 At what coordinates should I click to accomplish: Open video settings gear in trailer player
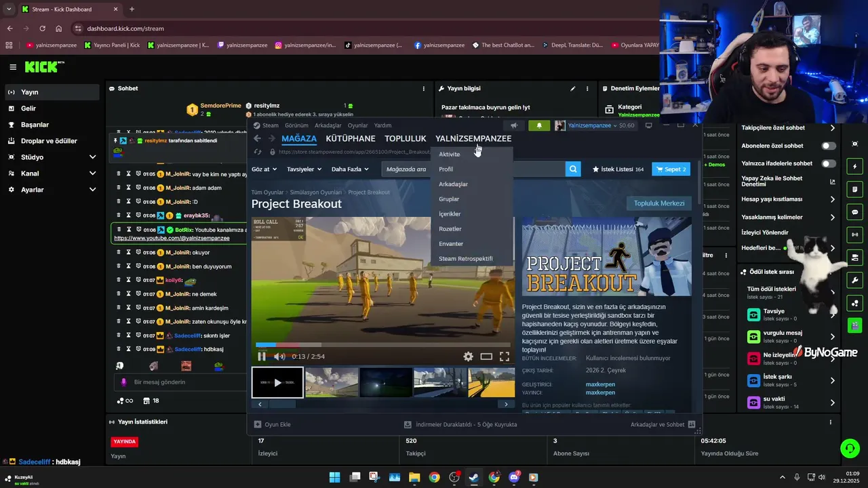coord(468,356)
